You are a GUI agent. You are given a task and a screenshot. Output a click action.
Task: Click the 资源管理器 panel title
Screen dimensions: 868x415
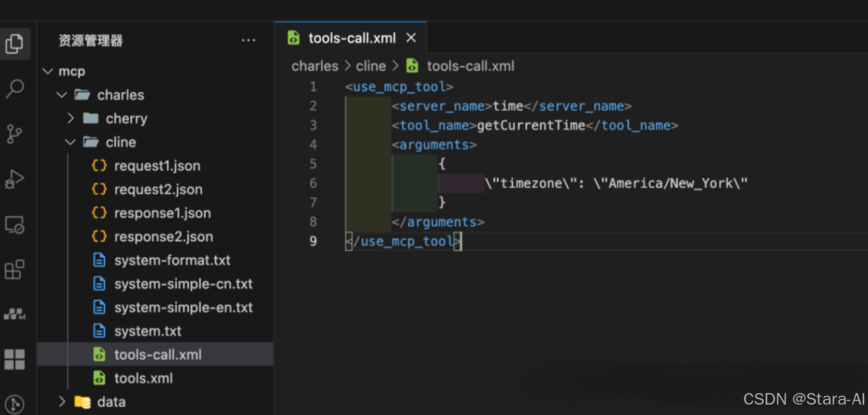[x=91, y=41]
